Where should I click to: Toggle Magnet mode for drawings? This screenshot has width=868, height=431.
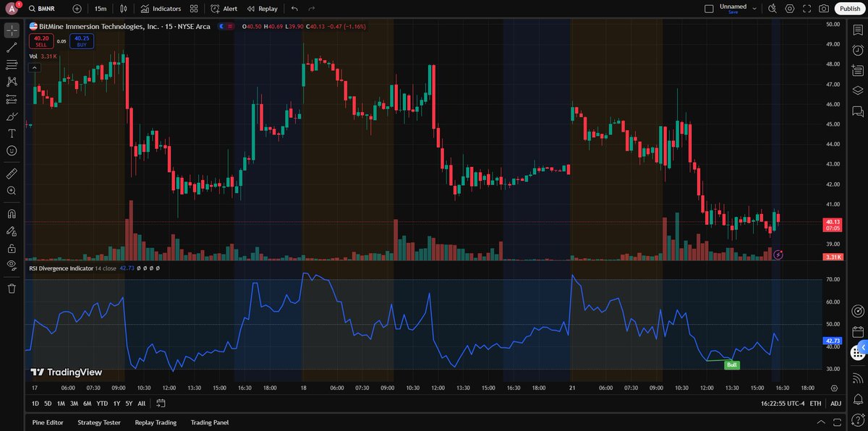tap(12, 214)
